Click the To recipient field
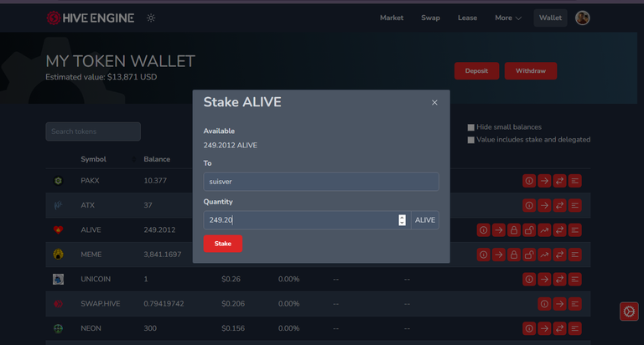 tap(321, 182)
